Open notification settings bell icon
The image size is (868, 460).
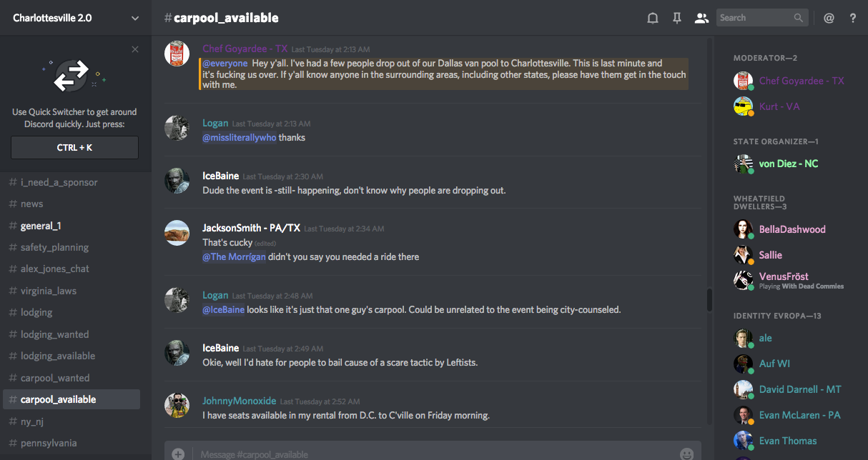pos(652,19)
